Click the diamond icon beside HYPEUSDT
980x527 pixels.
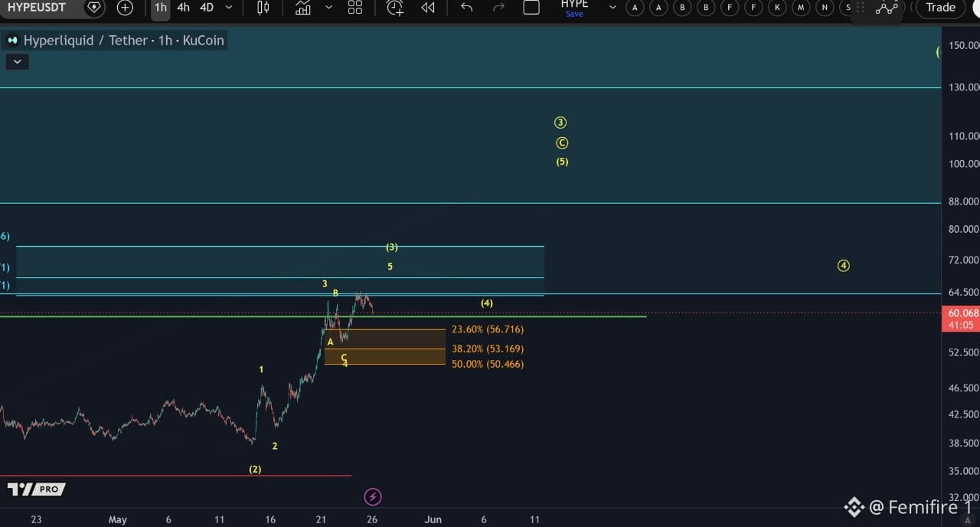point(93,8)
